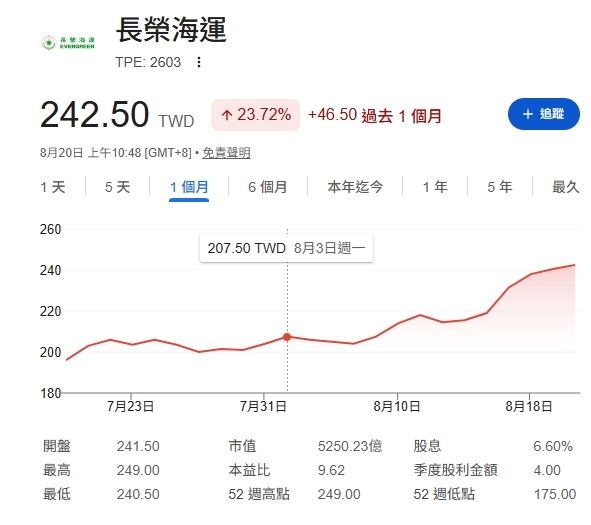This screenshot has height=525, width=591.
Task: Select the 5 年 range tab
Action: click(500, 187)
